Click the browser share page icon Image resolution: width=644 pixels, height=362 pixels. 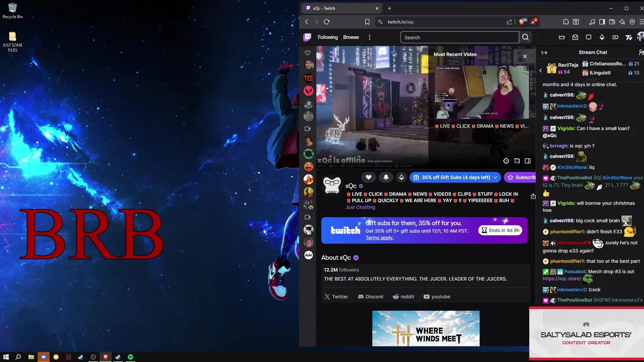[510, 22]
